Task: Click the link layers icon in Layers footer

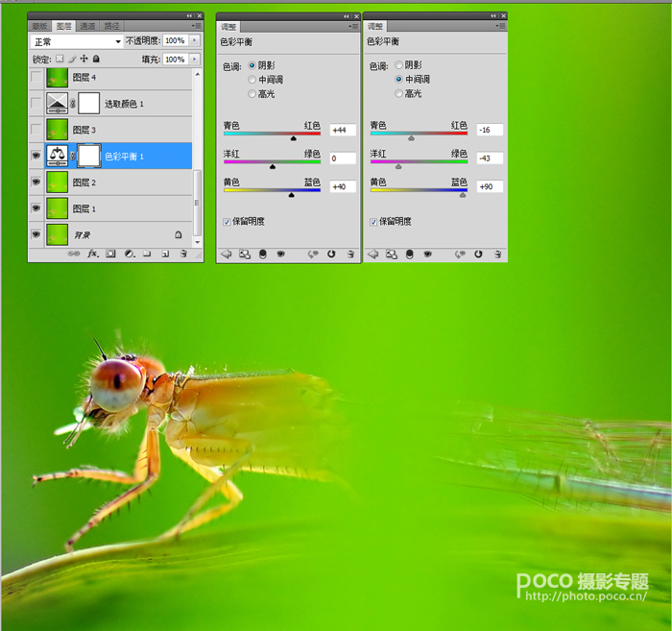Action: (74, 254)
